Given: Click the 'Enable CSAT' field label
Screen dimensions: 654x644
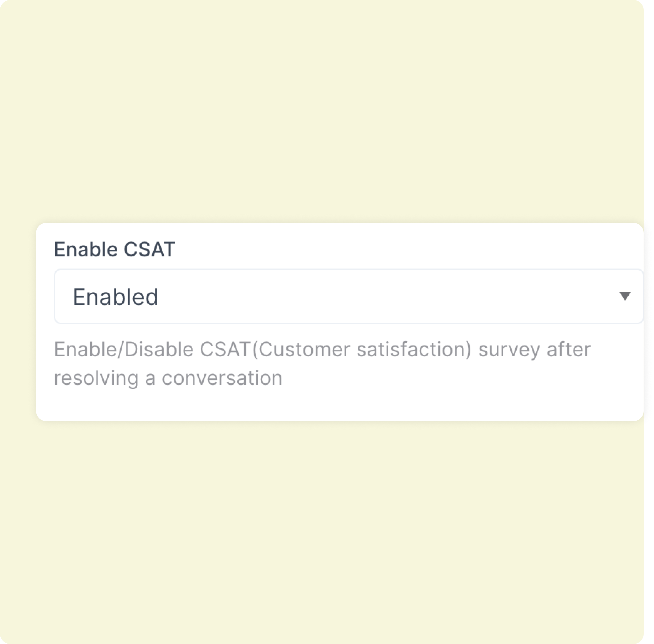Looking at the screenshot, I should coord(115,250).
